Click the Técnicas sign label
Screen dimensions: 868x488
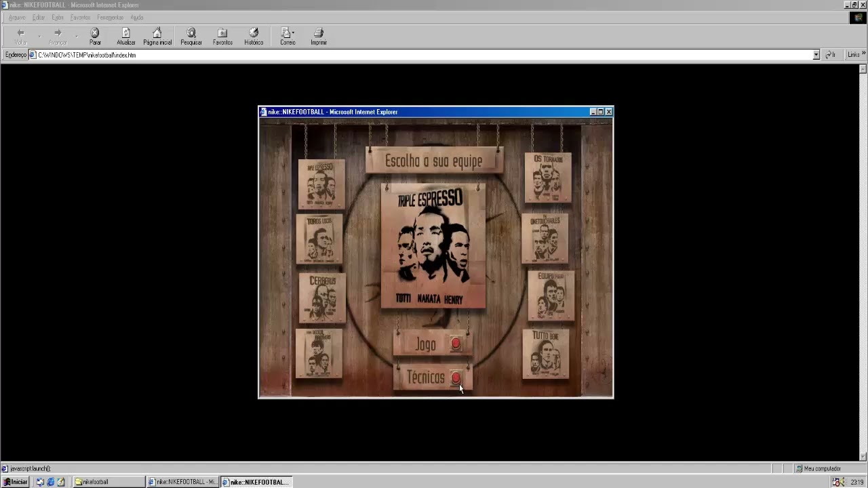coord(426,378)
